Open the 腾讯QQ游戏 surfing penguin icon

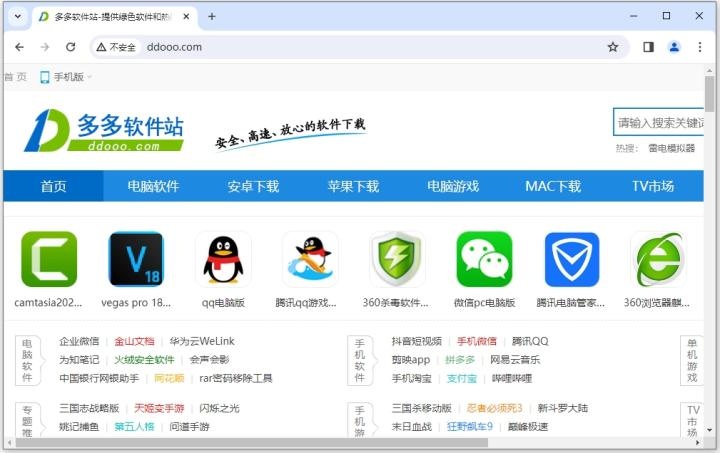pyautogui.click(x=310, y=259)
